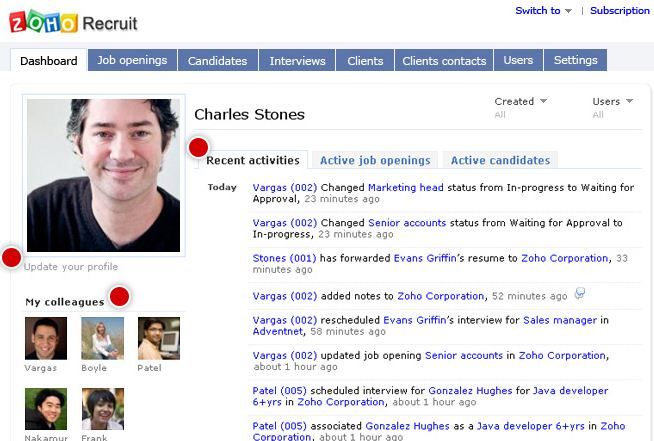Open colleague Boyle's photo

(103, 338)
